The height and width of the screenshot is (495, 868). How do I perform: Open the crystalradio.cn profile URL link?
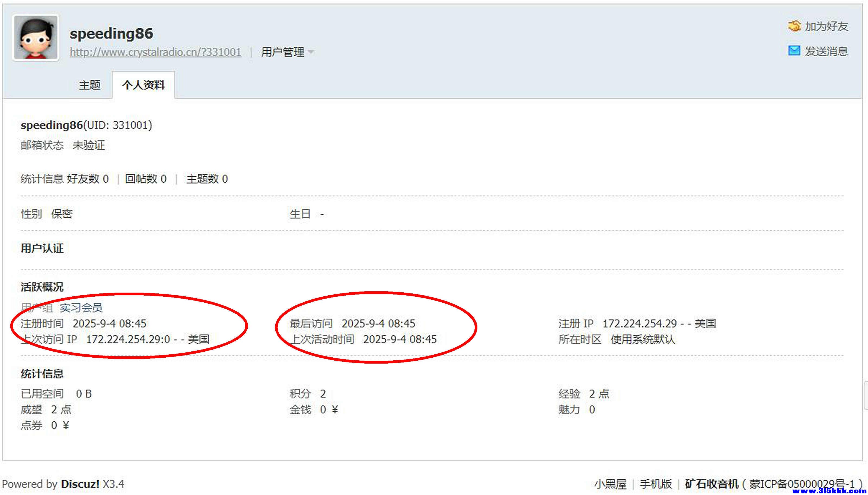155,52
